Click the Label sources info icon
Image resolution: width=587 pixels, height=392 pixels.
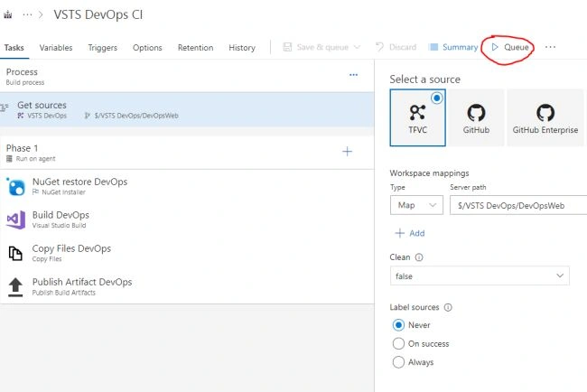pyautogui.click(x=448, y=307)
